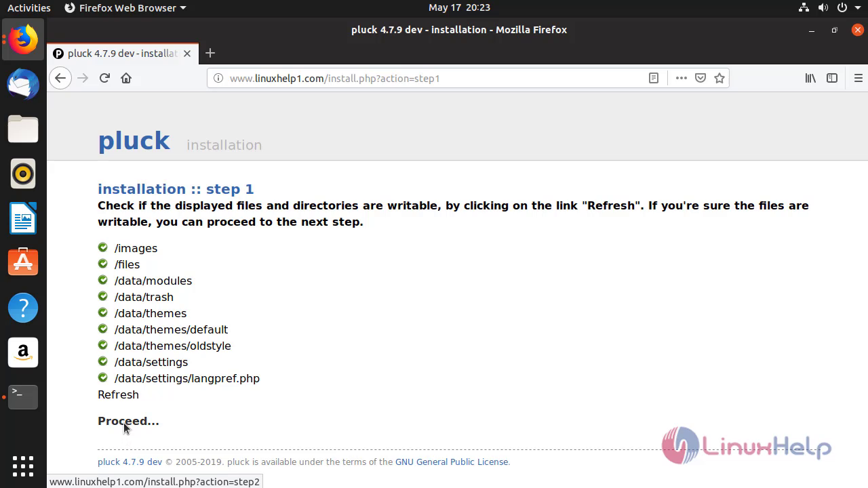868x488 pixels.
Task: Click the pluck logo heading
Action: click(134, 141)
